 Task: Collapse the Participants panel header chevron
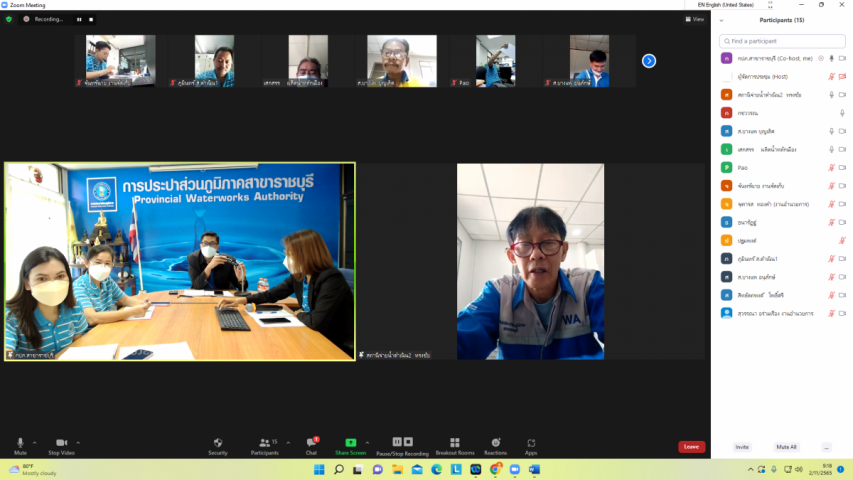pyautogui.click(x=721, y=20)
